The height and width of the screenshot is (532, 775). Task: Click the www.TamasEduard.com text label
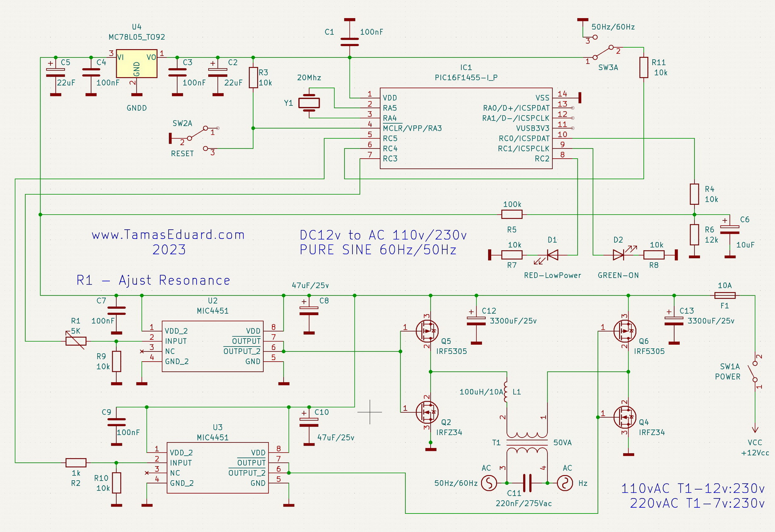point(168,235)
